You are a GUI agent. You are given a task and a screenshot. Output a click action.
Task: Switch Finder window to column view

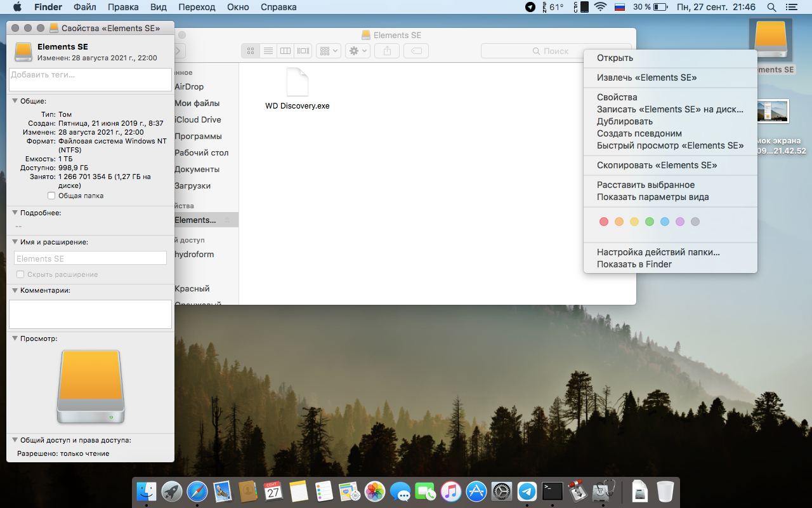(x=285, y=51)
